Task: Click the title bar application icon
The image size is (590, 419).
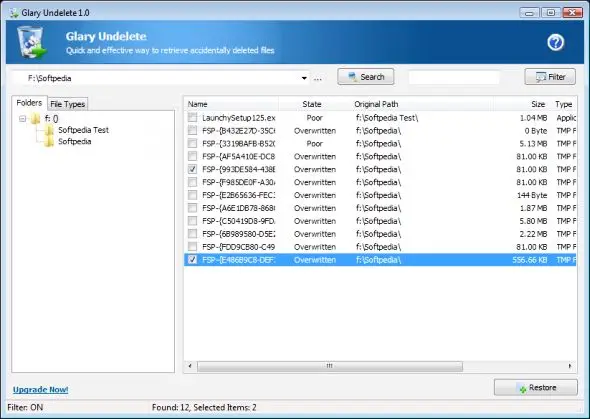Action: (x=14, y=13)
